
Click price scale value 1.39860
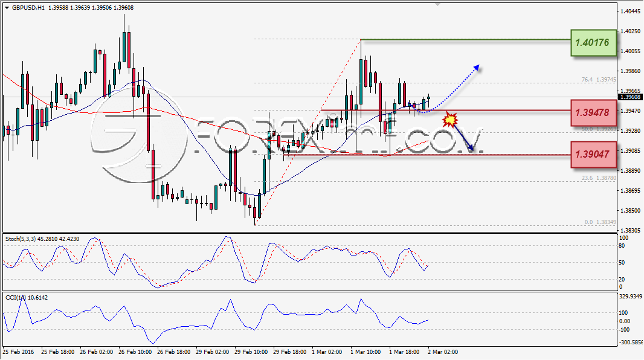631,71
